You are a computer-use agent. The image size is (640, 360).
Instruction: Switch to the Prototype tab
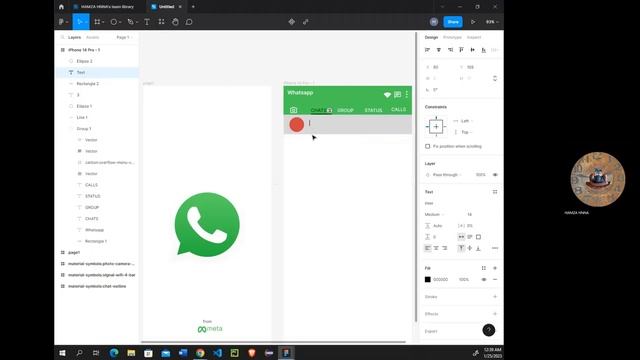(x=452, y=37)
